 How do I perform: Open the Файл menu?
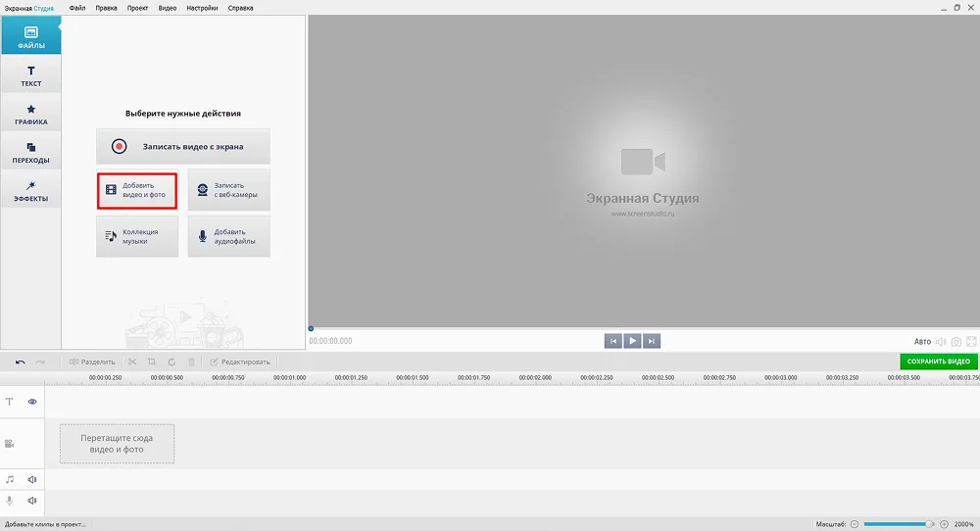pyautogui.click(x=77, y=8)
